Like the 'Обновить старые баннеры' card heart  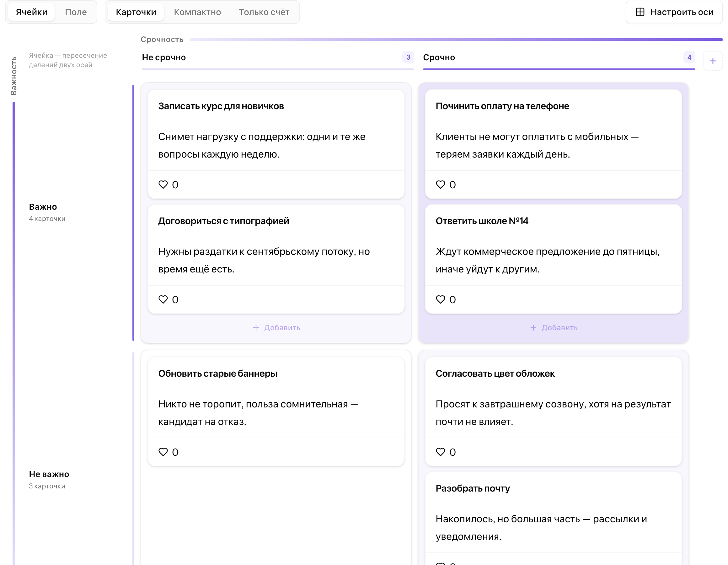(163, 452)
